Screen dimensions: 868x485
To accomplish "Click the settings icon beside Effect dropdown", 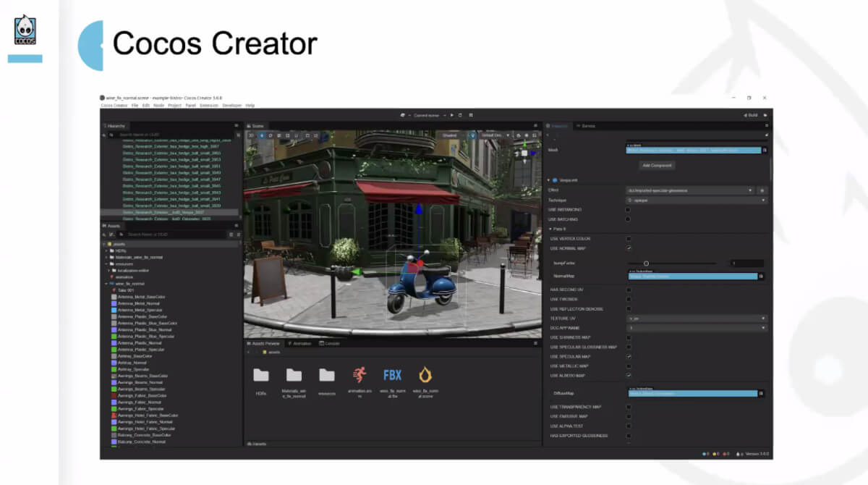I will 762,190.
